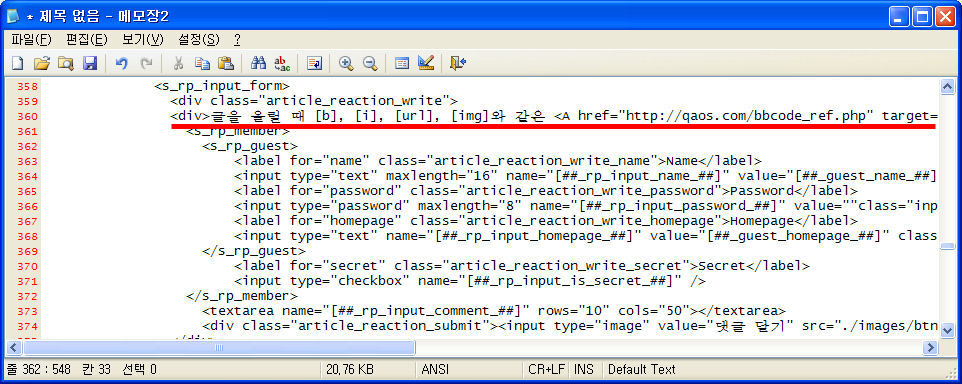The width and height of the screenshot is (962, 384).
Task: Maximize the 메모장2 window
Action: pyautogui.click(x=922, y=17)
